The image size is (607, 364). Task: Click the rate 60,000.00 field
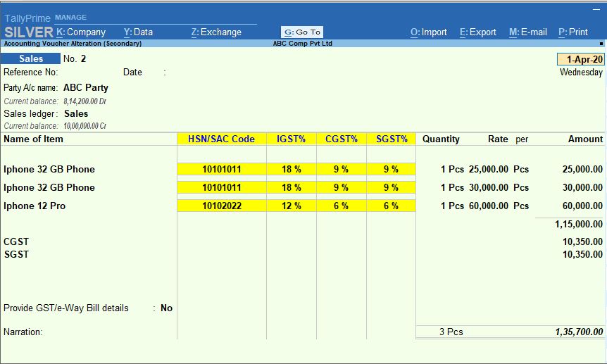click(x=489, y=206)
